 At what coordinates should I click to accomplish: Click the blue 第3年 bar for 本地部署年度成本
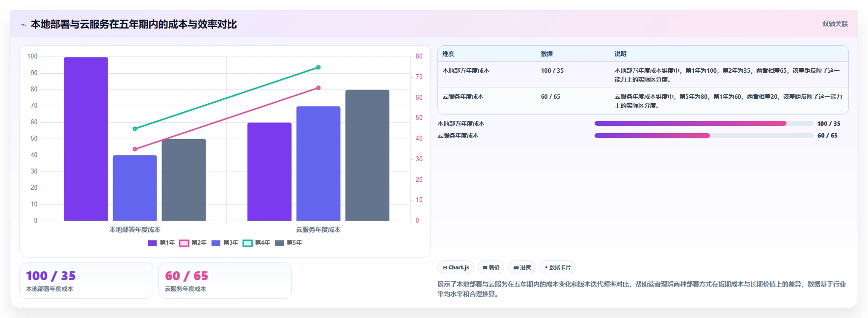point(135,188)
